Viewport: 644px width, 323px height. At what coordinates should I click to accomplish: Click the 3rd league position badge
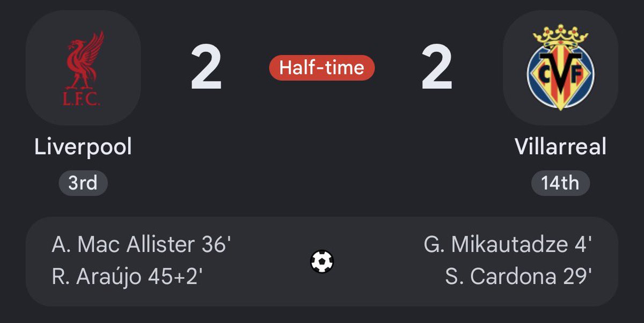click(x=83, y=183)
